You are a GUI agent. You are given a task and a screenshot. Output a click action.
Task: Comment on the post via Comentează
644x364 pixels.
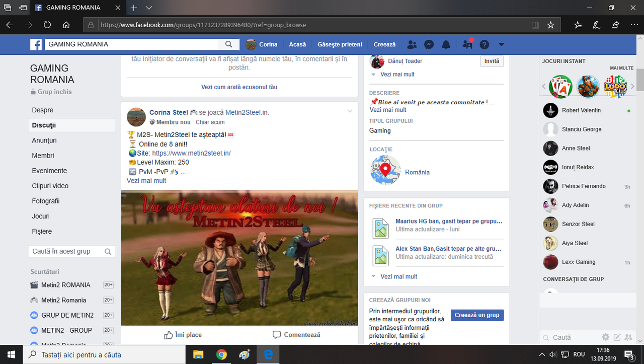[x=296, y=335]
